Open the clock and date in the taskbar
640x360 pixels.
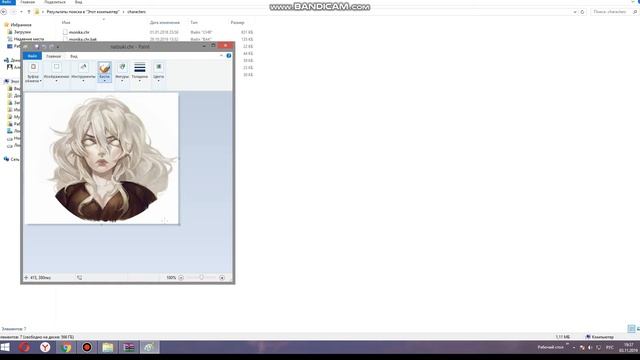pyautogui.click(x=628, y=348)
